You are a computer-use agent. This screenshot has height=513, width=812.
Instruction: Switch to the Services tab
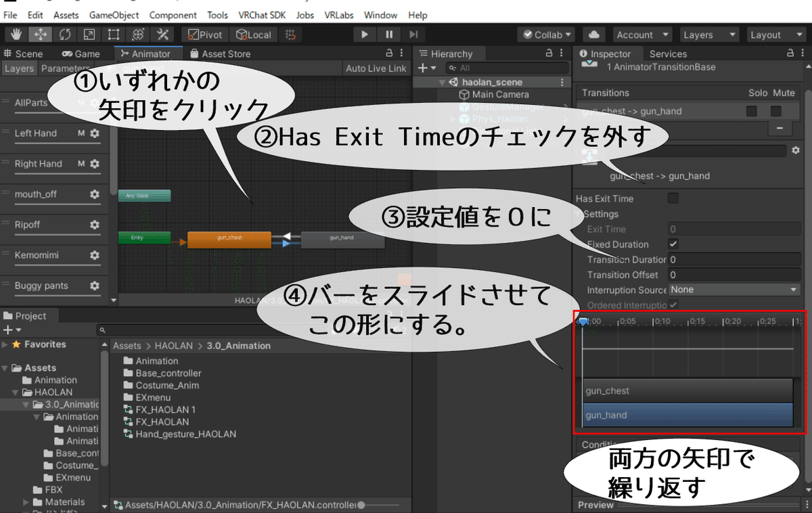pyautogui.click(x=668, y=54)
